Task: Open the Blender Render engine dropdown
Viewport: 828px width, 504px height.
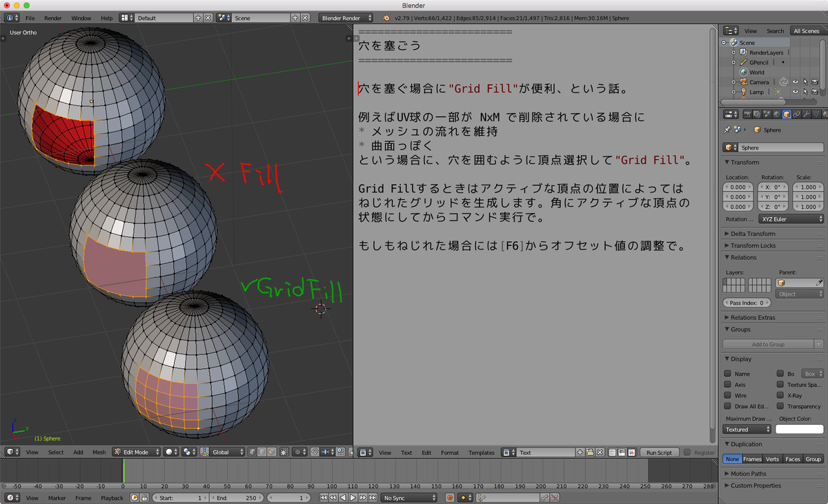Action: [x=346, y=18]
